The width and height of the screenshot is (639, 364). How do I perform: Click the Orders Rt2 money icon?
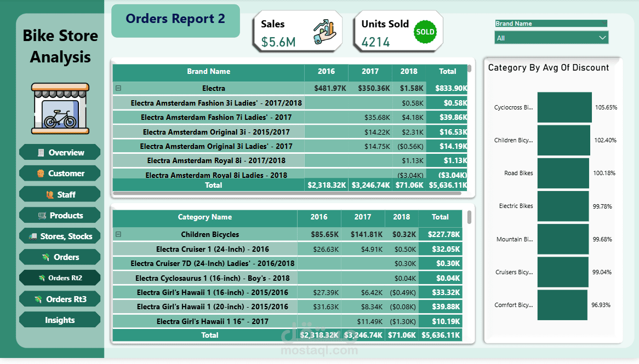tap(42, 278)
